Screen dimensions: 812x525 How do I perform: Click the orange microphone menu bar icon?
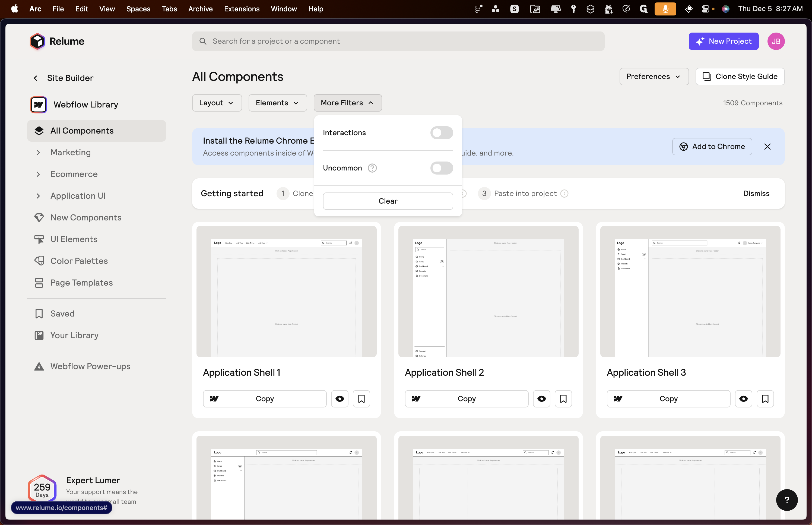click(665, 9)
